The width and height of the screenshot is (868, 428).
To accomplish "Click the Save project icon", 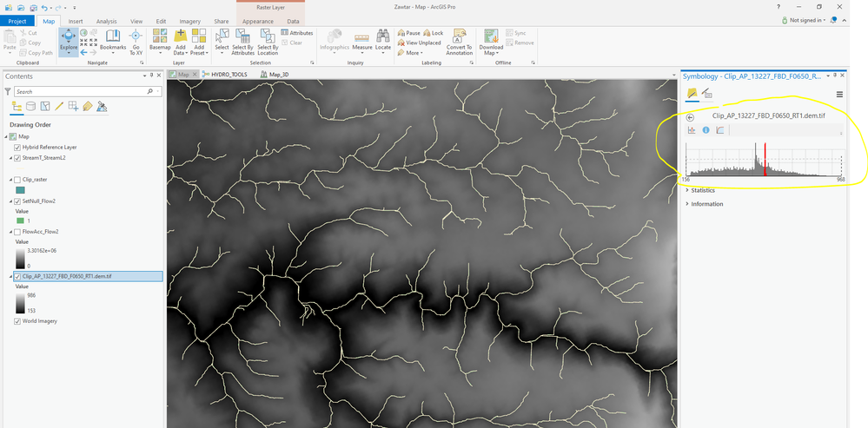I will 33,7.
